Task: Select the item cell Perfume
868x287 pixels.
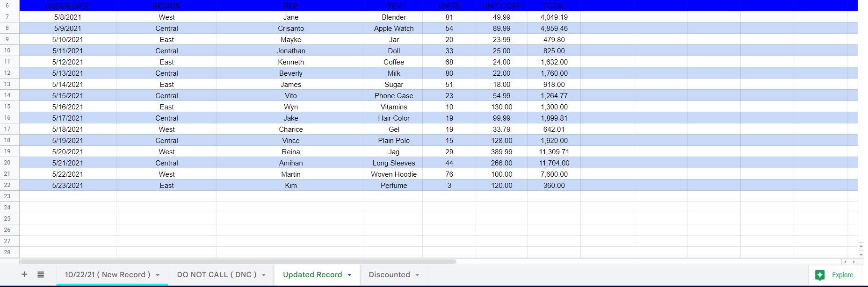Action: (x=394, y=185)
